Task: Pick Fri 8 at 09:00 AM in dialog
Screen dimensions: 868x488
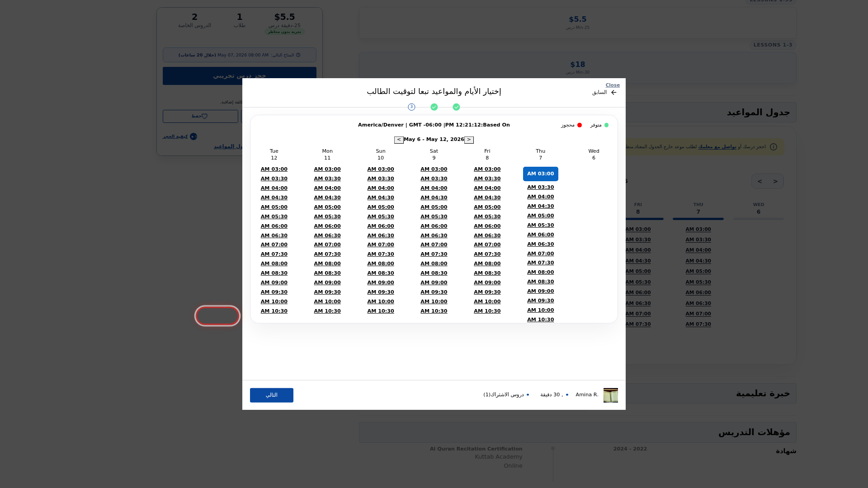Action: (487, 283)
